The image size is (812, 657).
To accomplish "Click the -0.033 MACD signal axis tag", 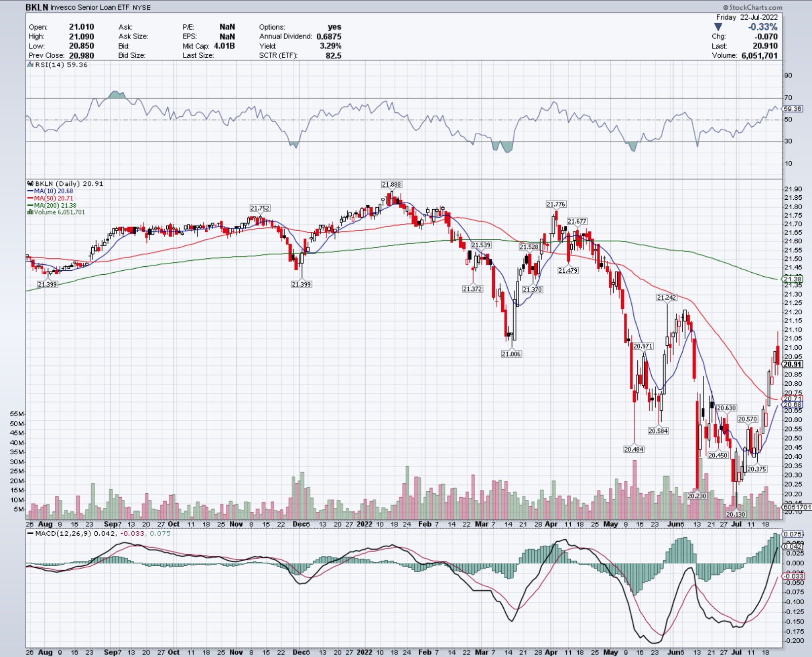I will pyautogui.click(x=794, y=576).
